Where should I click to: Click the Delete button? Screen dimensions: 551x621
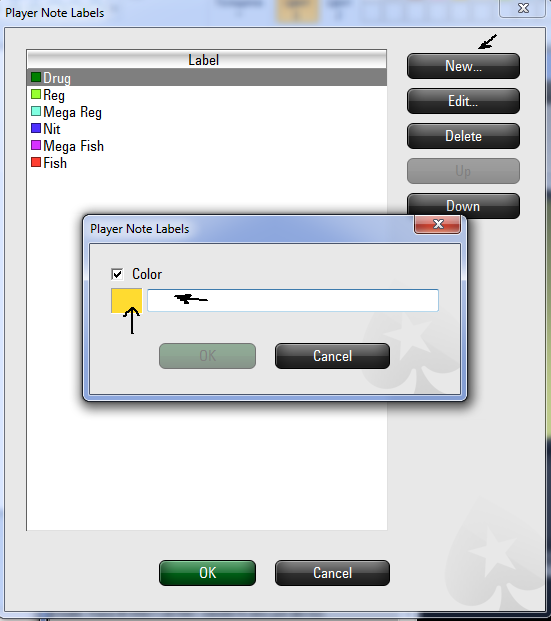(x=463, y=136)
